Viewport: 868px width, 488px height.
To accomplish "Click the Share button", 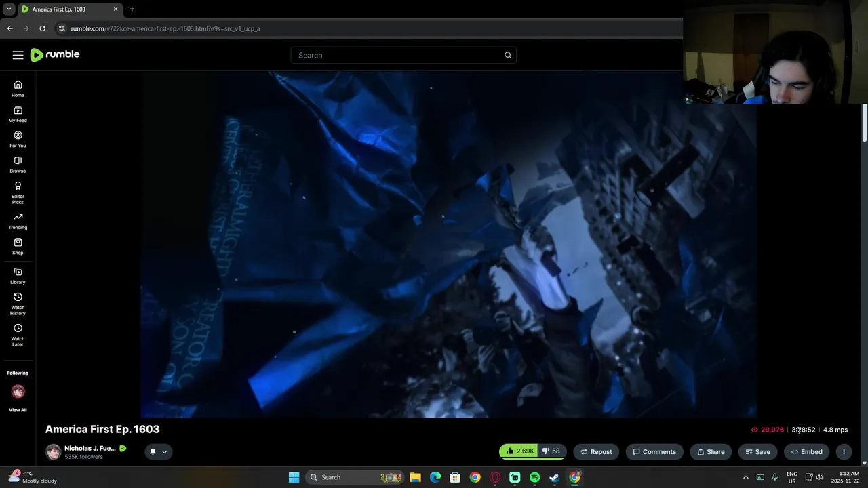I will coord(711,451).
